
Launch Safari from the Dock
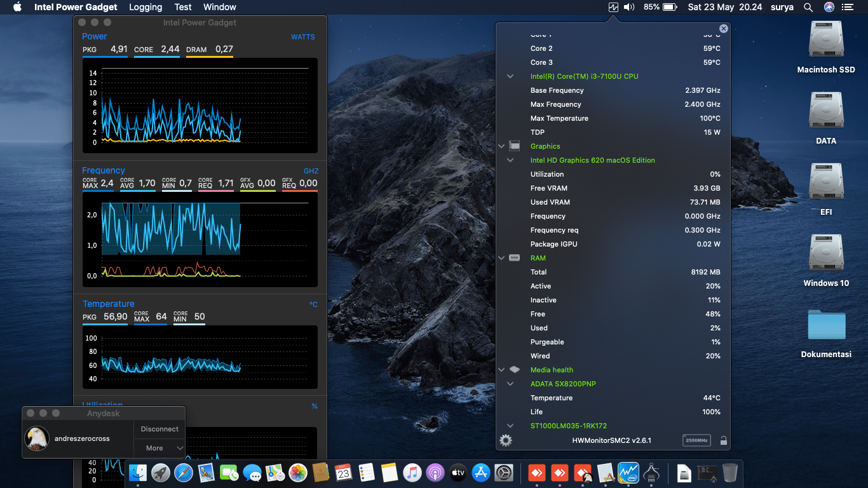tap(184, 473)
